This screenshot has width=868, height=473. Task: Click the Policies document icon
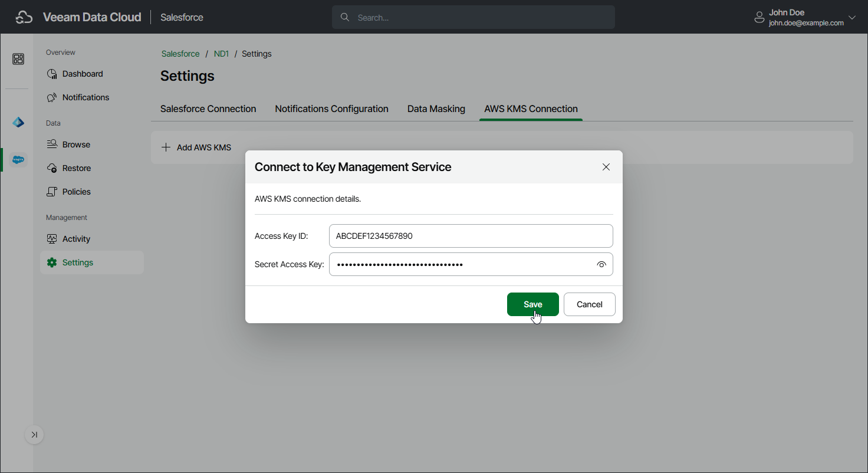[x=52, y=192]
